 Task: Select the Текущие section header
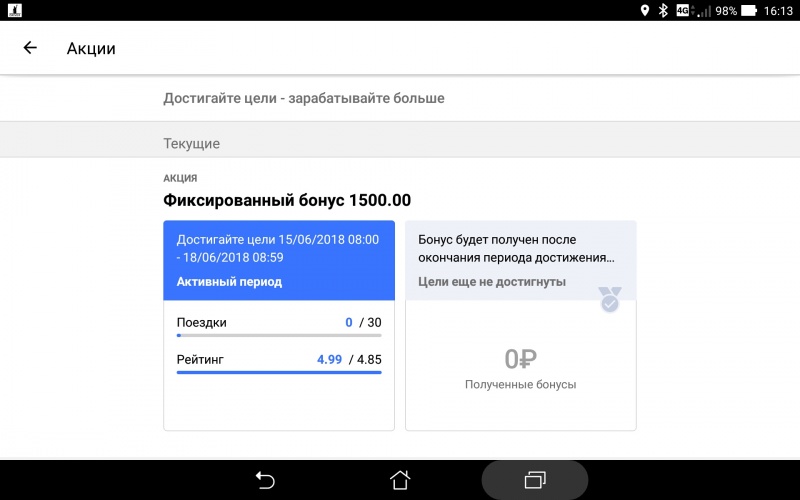pyautogui.click(x=191, y=143)
